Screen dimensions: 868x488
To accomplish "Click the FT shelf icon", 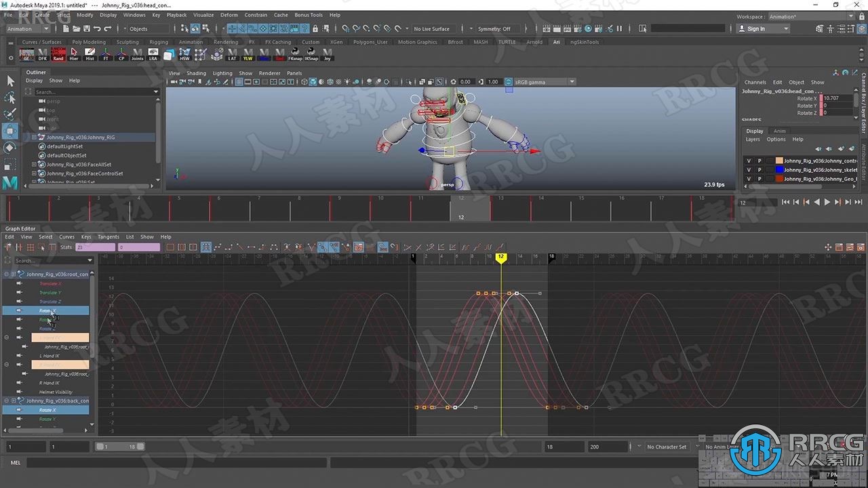I will point(106,54).
